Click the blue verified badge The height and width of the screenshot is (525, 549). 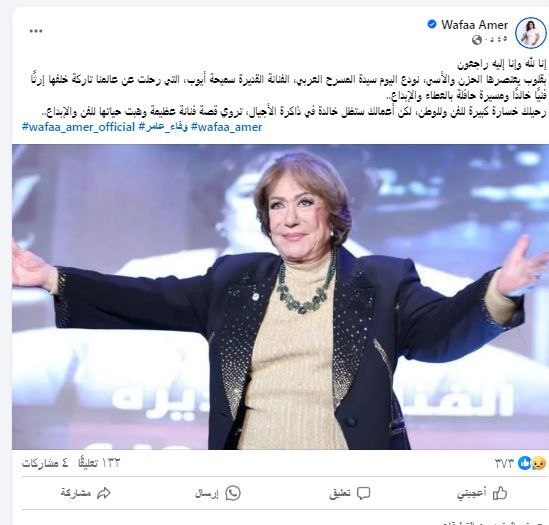point(432,24)
